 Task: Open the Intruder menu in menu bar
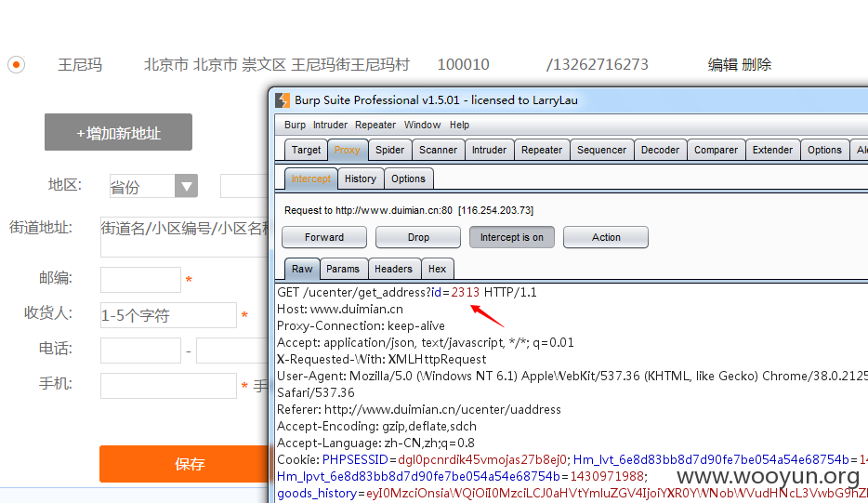pos(330,125)
